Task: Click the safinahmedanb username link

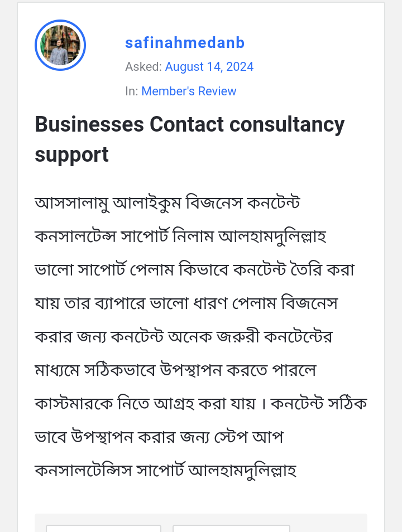Action: pyautogui.click(x=185, y=43)
